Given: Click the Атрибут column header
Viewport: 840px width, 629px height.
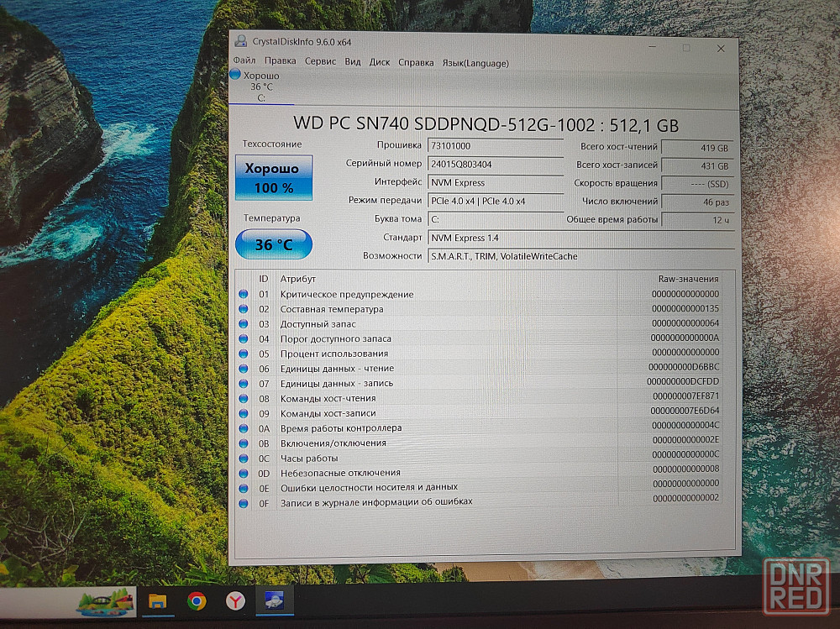Looking at the screenshot, I should [x=298, y=279].
